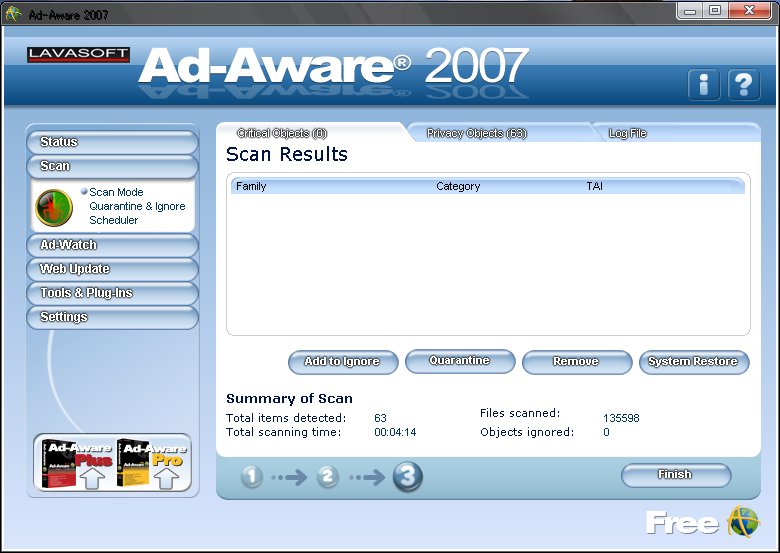Select Scan Mode submenu item

tap(116, 192)
